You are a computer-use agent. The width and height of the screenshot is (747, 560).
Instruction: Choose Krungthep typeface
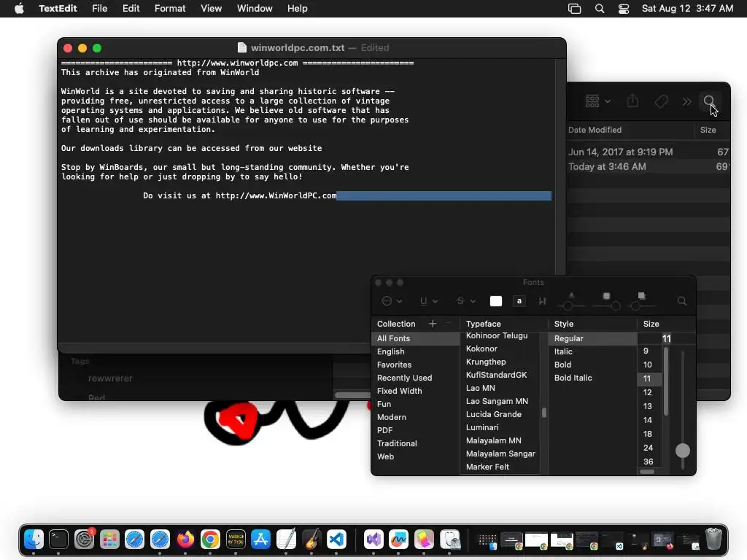tap(500, 362)
